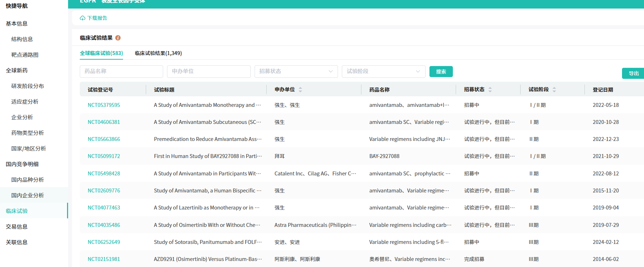The image size is (644, 267).
Task: Navigate to 交易信息 in sidebar
Action: click(x=17, y=227)
